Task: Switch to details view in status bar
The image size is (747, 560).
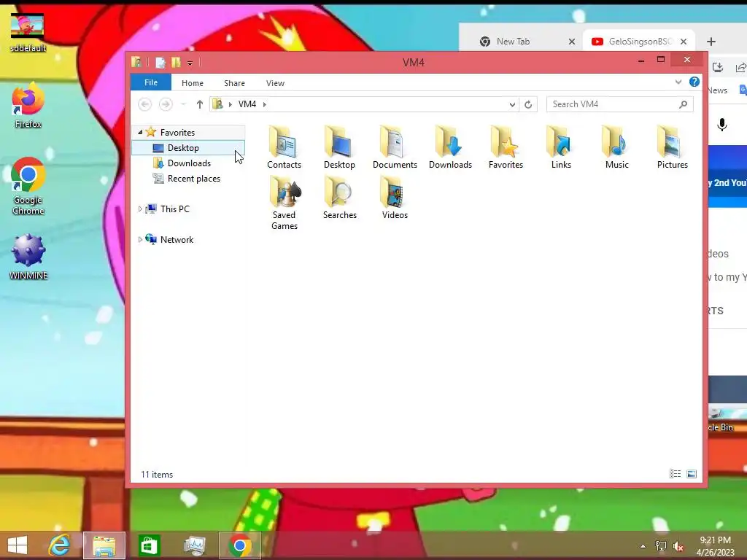Action: pos(675,473)
